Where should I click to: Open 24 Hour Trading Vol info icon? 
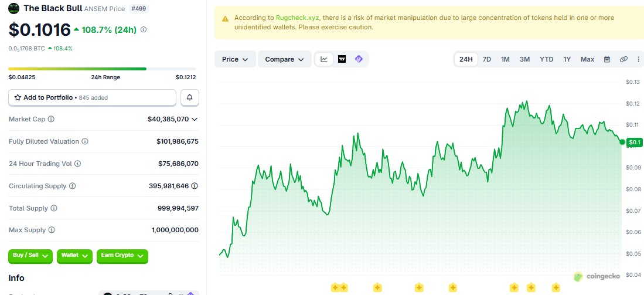tap(77, 164)
